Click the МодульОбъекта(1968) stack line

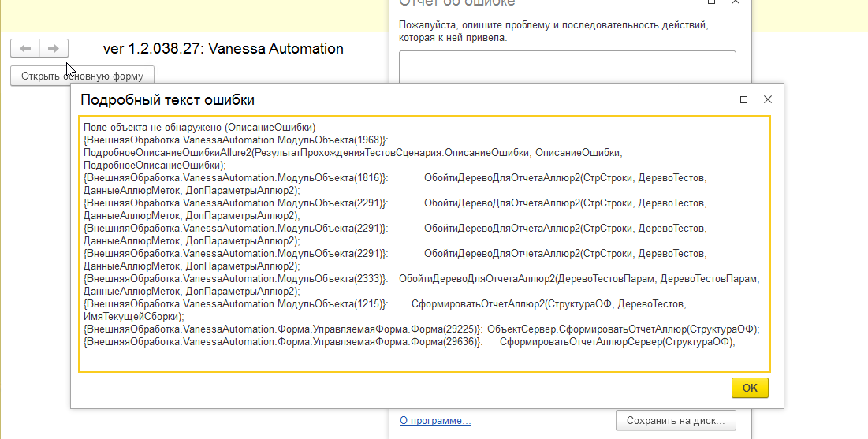click(236, 140)
